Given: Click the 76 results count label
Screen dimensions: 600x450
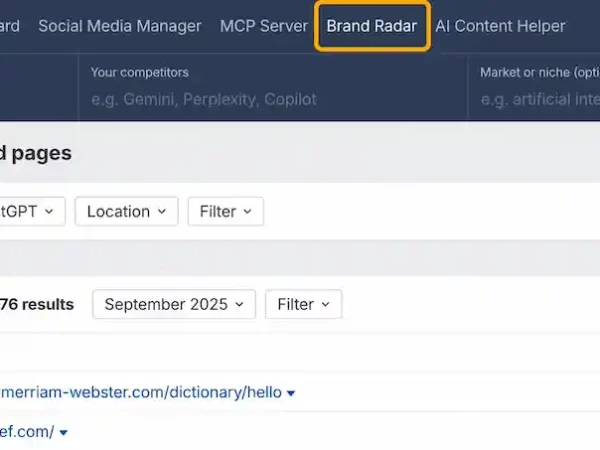Looking at the screenshot, I should (x=37, y=304).
